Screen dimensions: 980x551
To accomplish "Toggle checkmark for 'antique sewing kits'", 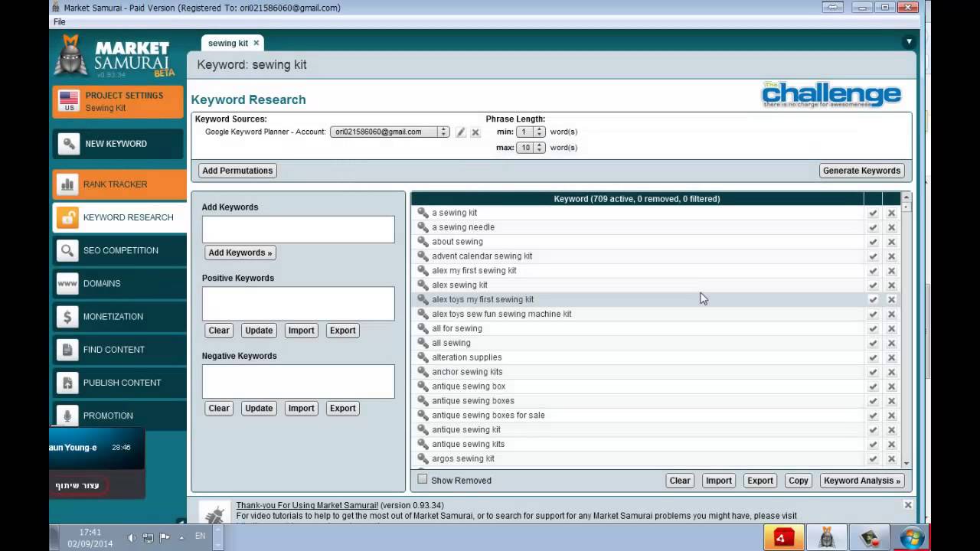I will [873, 445].
